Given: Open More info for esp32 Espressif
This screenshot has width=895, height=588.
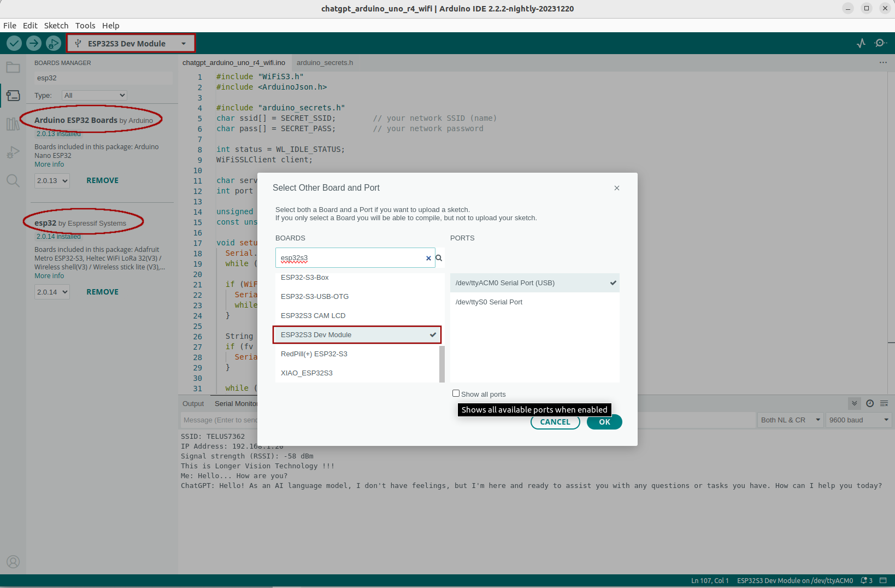Looking at the screenshot, I should (x=49, y=276).
